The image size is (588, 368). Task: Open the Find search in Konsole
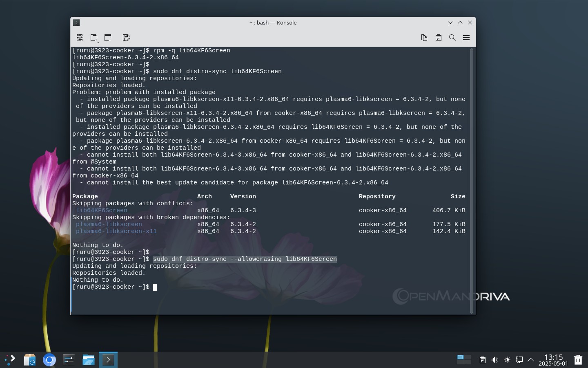[x=452, y=38]
